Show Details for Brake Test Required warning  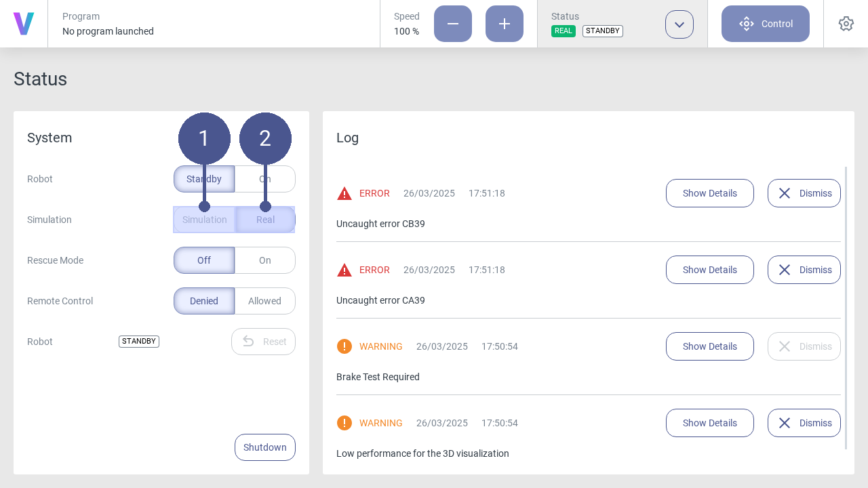709,346
